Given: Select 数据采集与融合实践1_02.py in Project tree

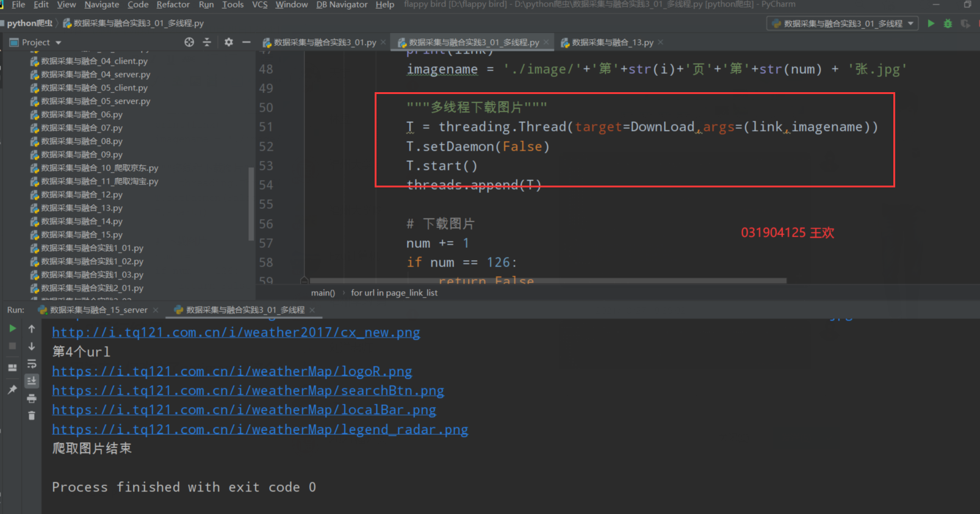Looking at the screenshot, I should point(92,261).
